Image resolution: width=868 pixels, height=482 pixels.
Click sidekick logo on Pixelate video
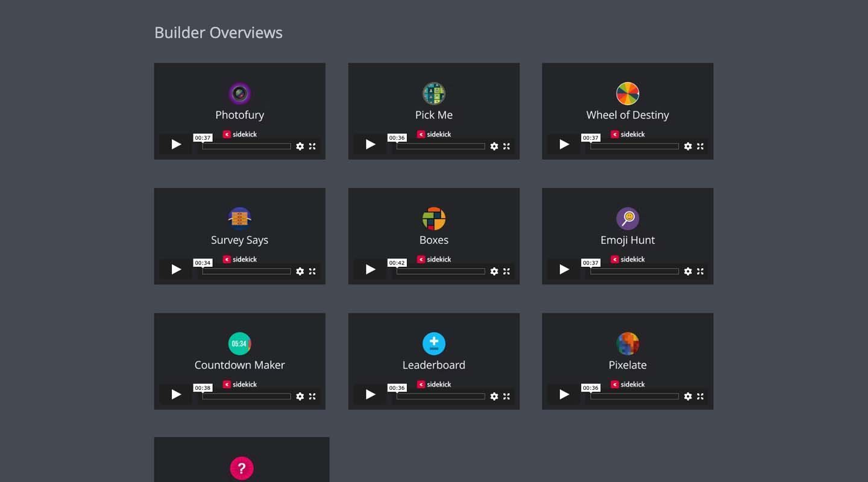[627, 384]
